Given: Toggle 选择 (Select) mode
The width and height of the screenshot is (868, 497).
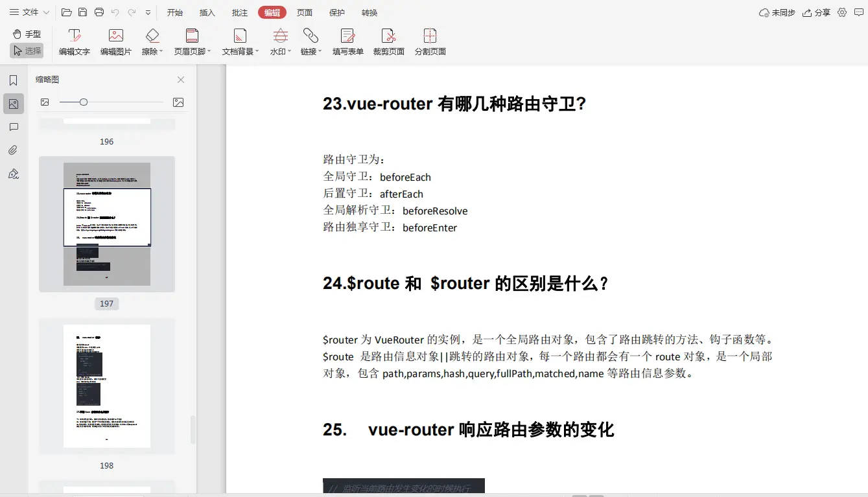Looking at the screenshot, I should point(27,51).
